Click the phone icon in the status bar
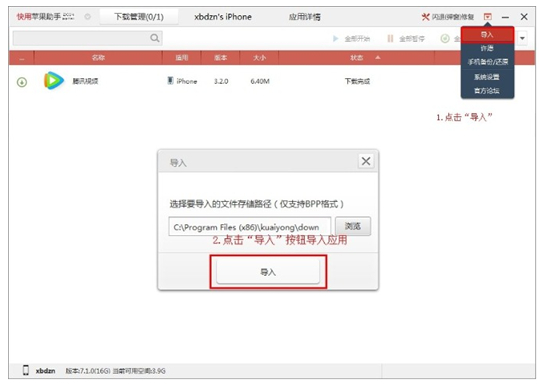Image resolution: width=539 pixels, height=384 pixels. [26, 370]
